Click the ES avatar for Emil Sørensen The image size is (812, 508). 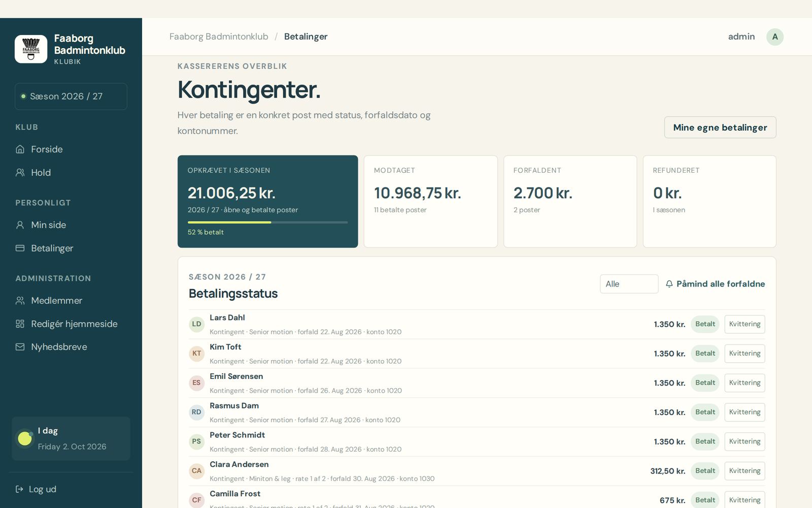click(x=196, y=383)
